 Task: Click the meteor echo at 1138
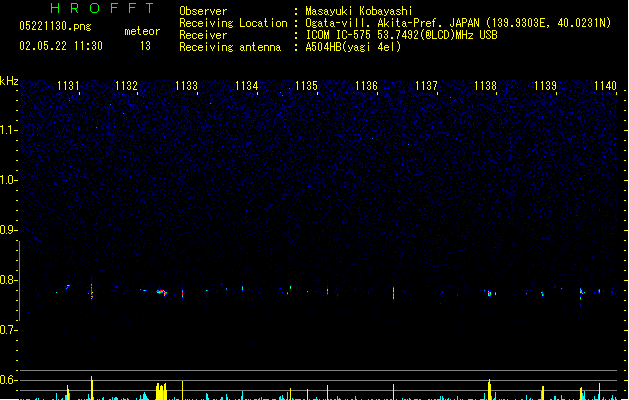(490, 293)
